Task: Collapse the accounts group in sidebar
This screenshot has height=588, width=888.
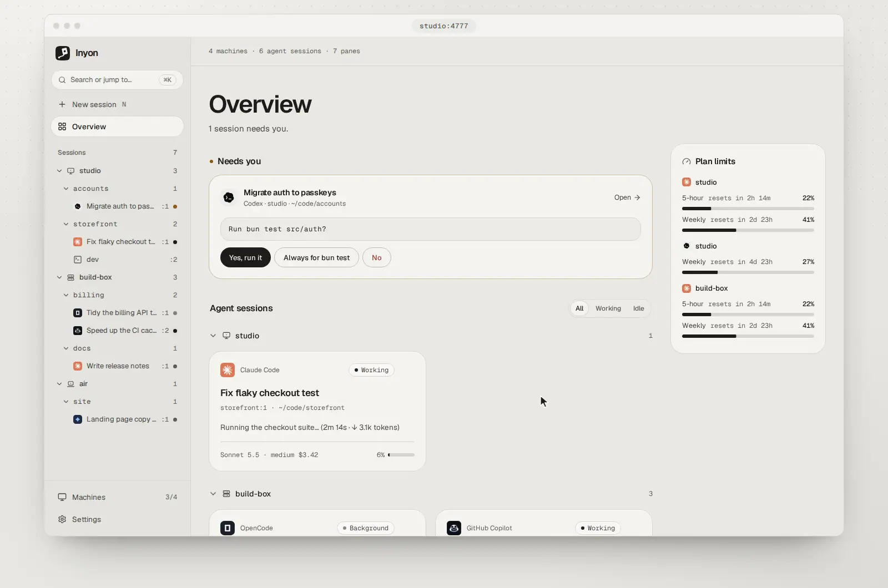Action: 66,189
